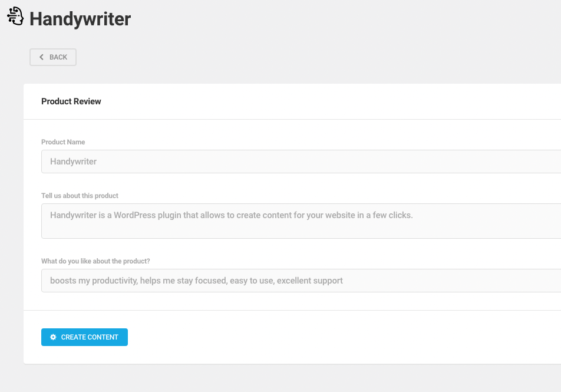Click the Handywriter head logo icon

(x=15, y=16)
